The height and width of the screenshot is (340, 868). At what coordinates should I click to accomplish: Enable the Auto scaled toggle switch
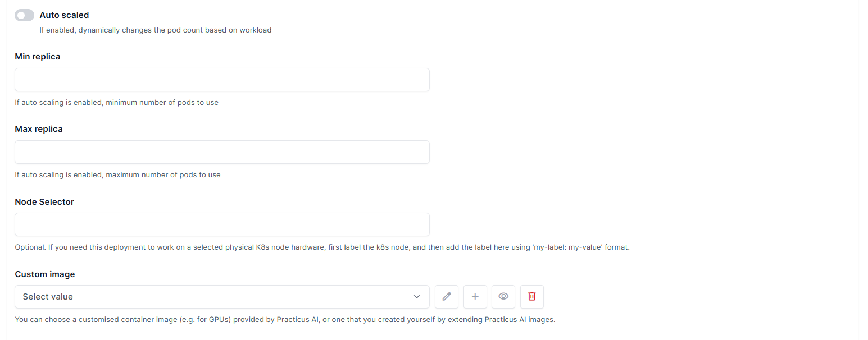click(x=24, y=15)
